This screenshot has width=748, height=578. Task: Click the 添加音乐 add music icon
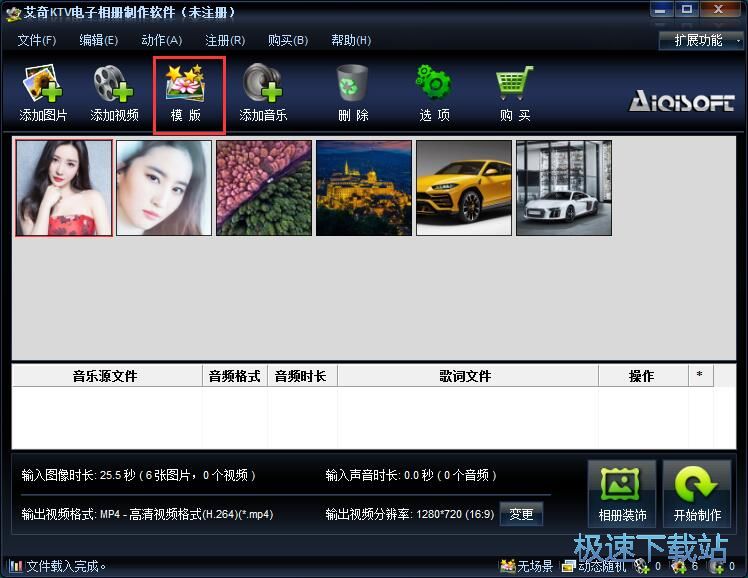tap(263, 83)
